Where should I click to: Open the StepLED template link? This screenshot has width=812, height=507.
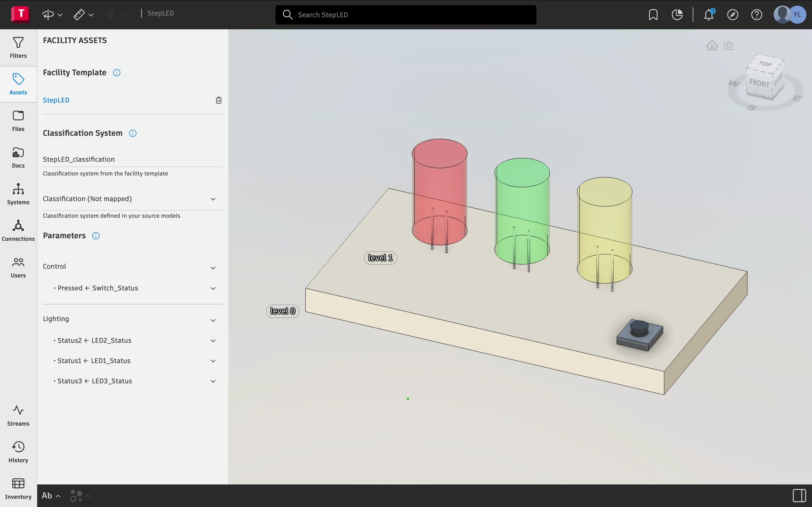pyautogui.click(x=56, y=100)
